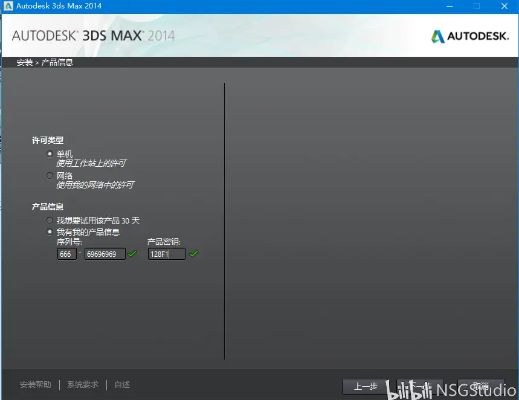The image size is (519, 400).
Task: Click the 使用我的网络中的许可 description text
Action: (96, 185)
